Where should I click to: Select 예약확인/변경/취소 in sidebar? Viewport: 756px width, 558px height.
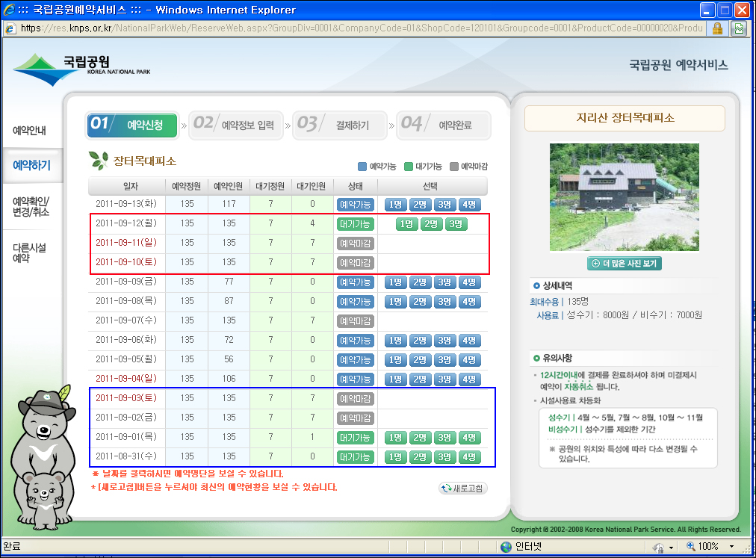click(x=31, y=206)
